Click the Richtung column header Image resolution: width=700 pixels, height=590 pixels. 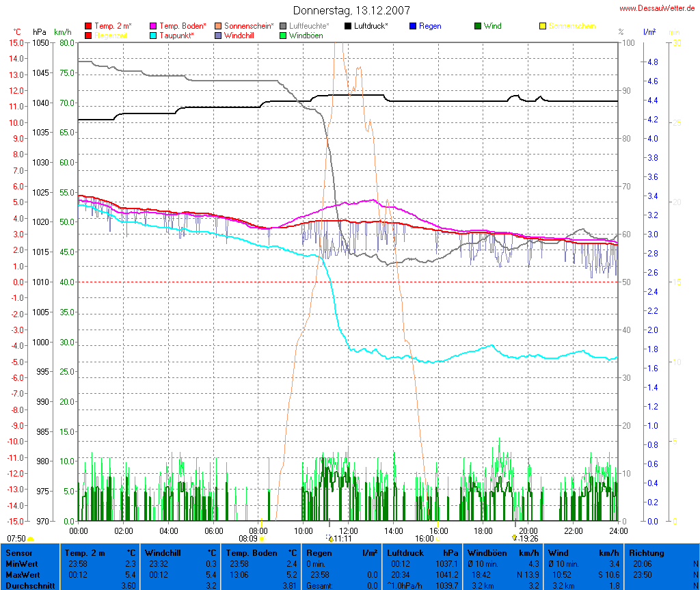tap(647, 552)
